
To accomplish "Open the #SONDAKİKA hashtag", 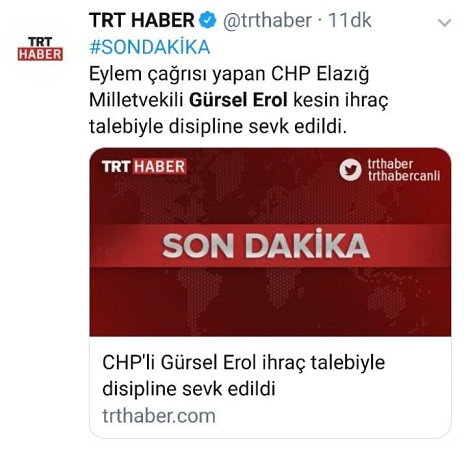I will tap(150, 47).
